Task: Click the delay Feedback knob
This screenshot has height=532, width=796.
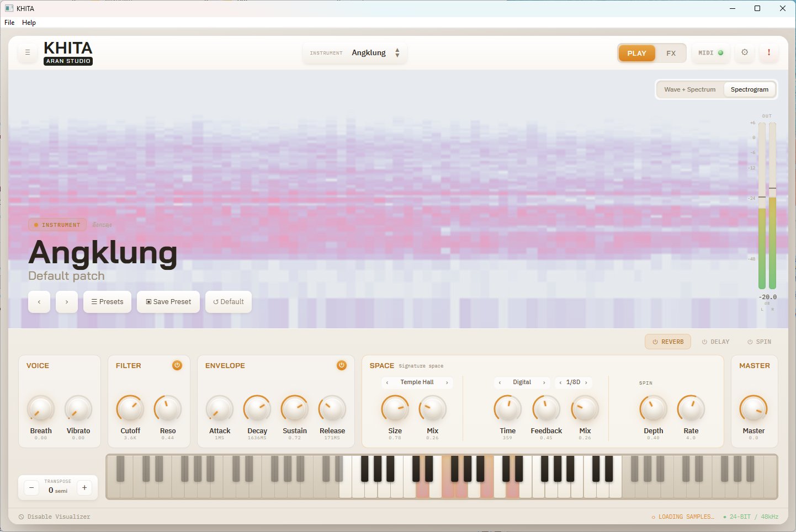Action: tap(546, 409)
